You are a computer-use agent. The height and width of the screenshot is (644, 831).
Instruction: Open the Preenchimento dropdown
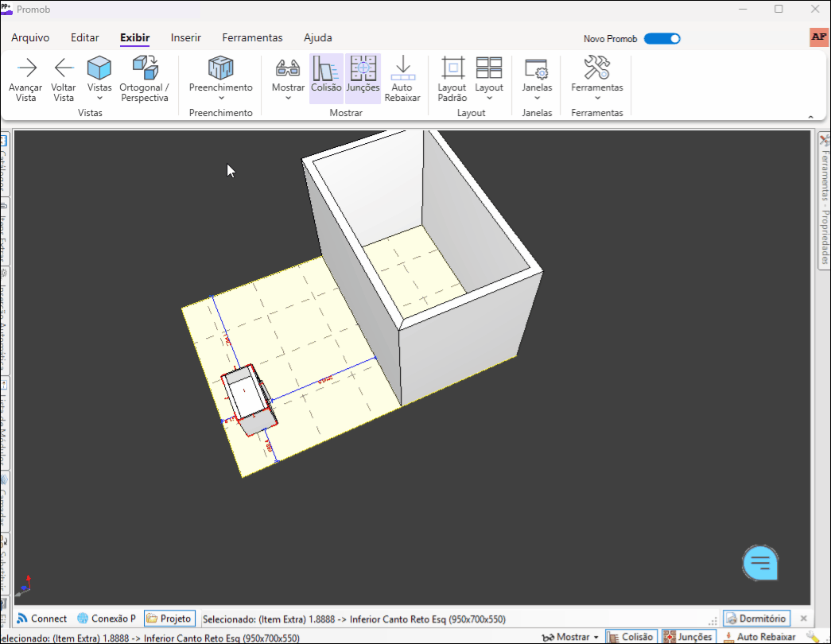click(x=220, y=78)
